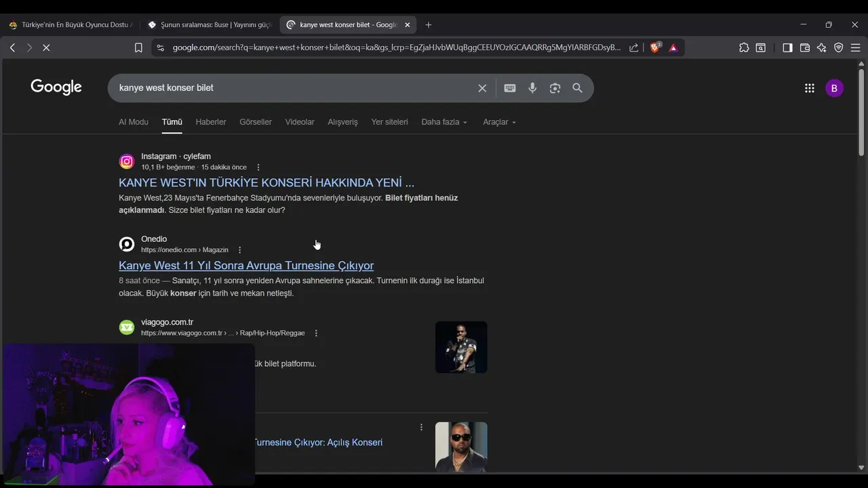
Task: Click the Instagram favicon on first result
Action: click(x=127, y=161)
